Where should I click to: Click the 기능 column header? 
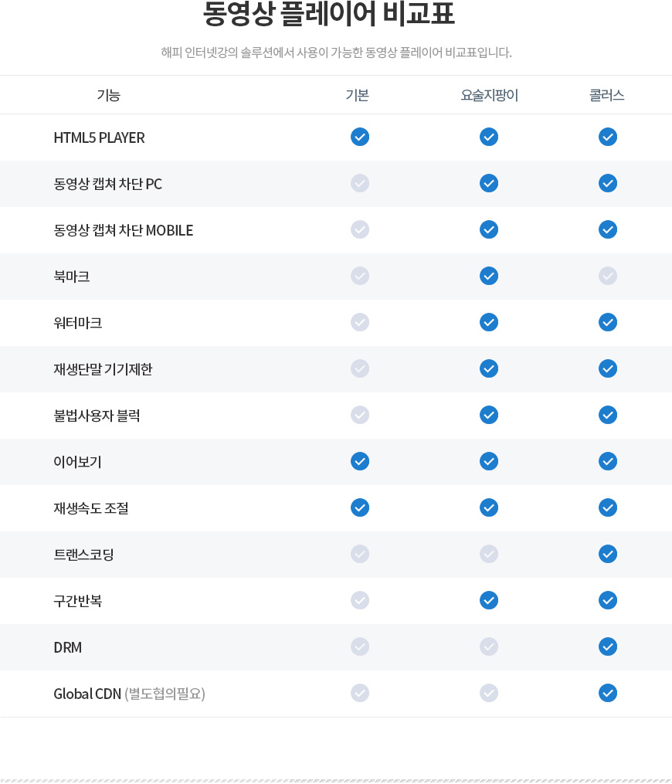(108, 95)
